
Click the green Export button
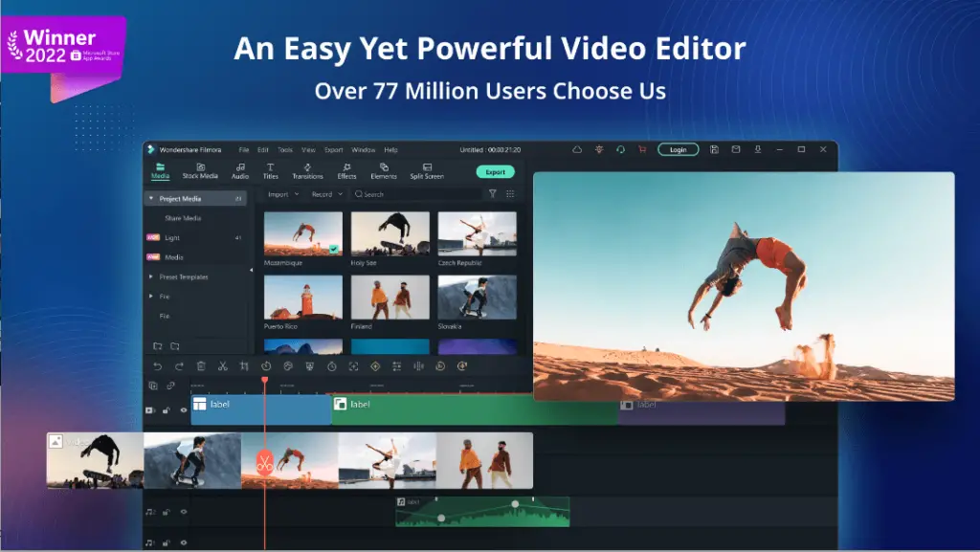[495, 171]
